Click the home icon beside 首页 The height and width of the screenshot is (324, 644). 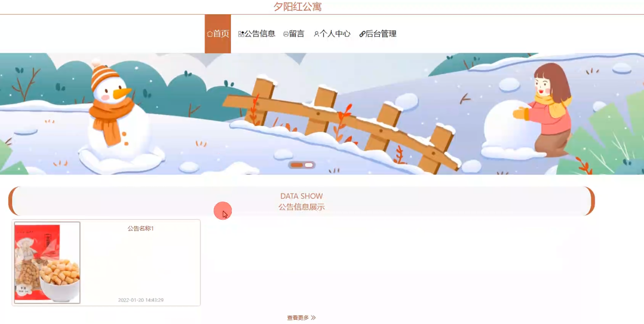tap(209, 34)
